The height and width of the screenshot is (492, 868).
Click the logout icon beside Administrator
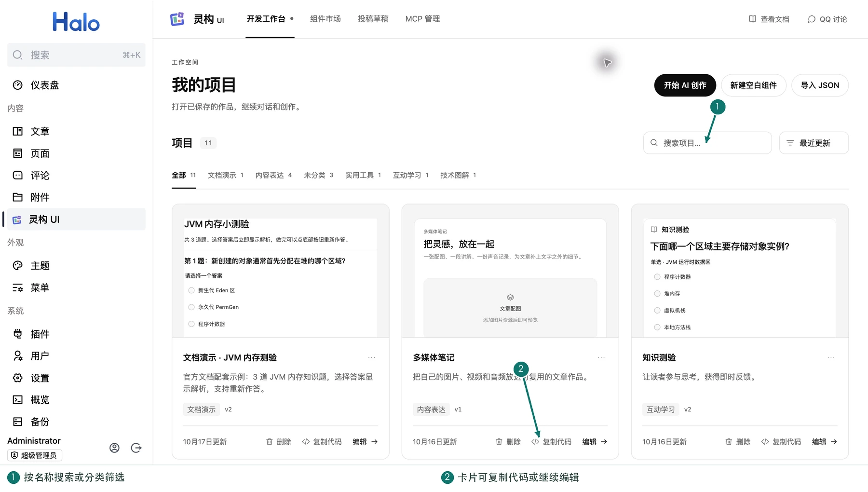(x=136, y=448)
